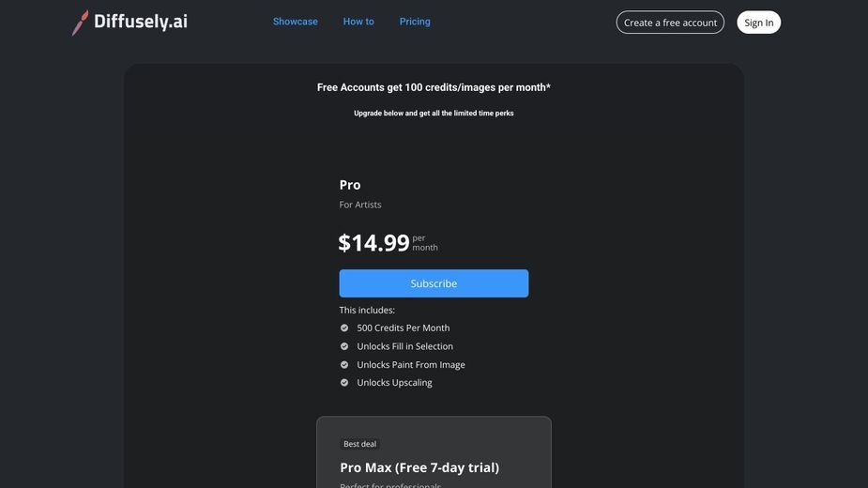Click checkmark icon beside Unlocks Upscaling

[x=344, y=383]
